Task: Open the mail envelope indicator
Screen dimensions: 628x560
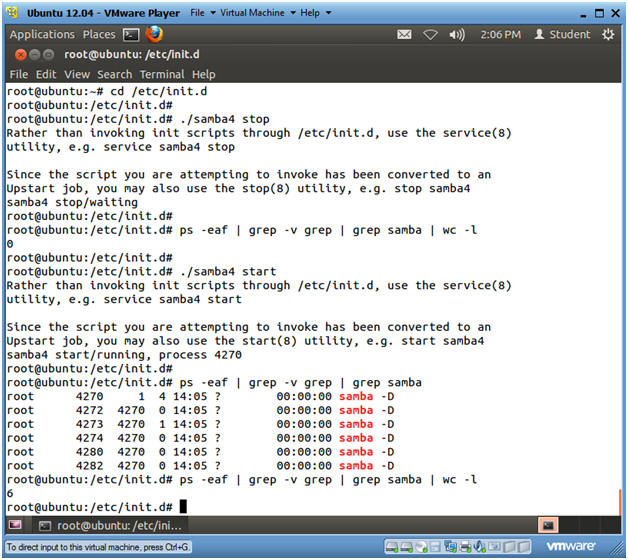Action: [404, 35]
